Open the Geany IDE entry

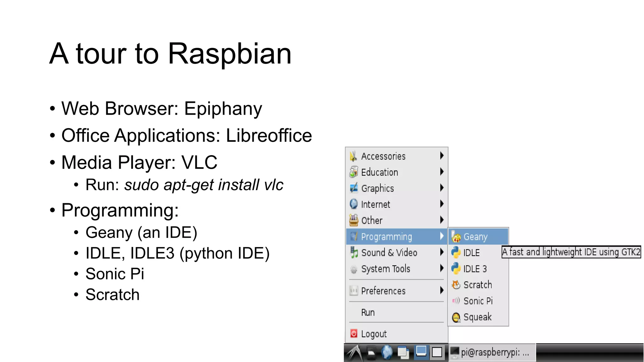coord(475,237)
